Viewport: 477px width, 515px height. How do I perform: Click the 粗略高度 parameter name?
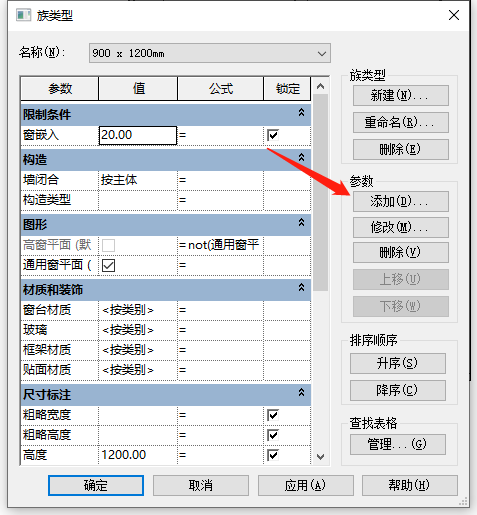(x=47, y=435)
